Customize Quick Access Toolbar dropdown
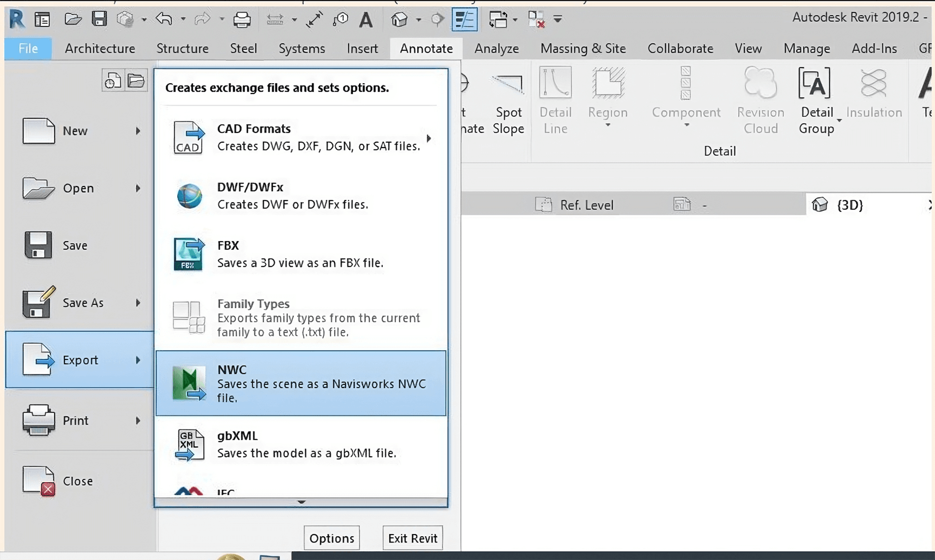 (558, 19)
